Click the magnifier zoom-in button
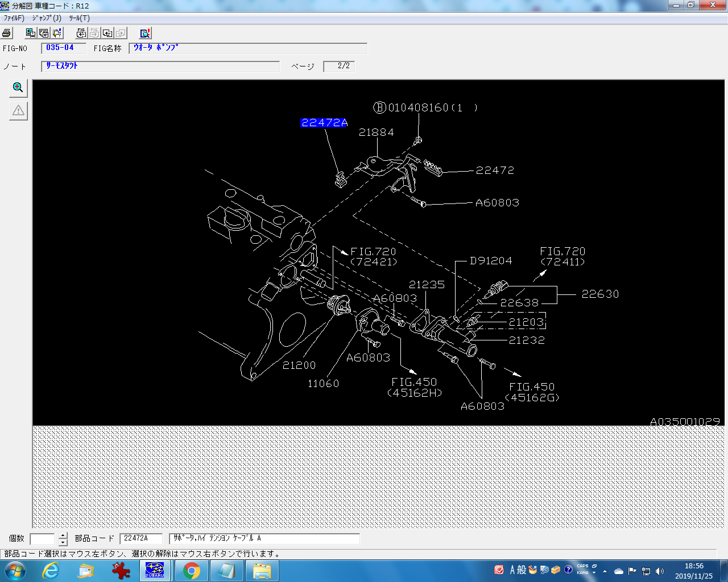Screen dimensions: 728x582 click(18, 88)
